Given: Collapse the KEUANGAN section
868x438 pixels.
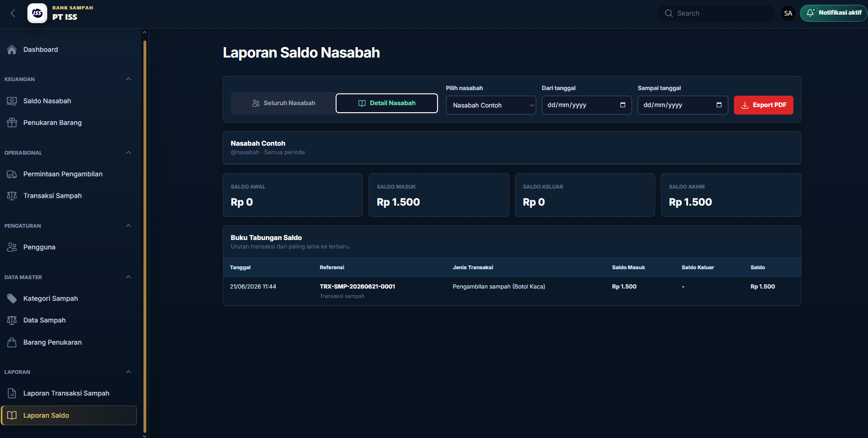Looking at the screenshot, I should 128,79.
